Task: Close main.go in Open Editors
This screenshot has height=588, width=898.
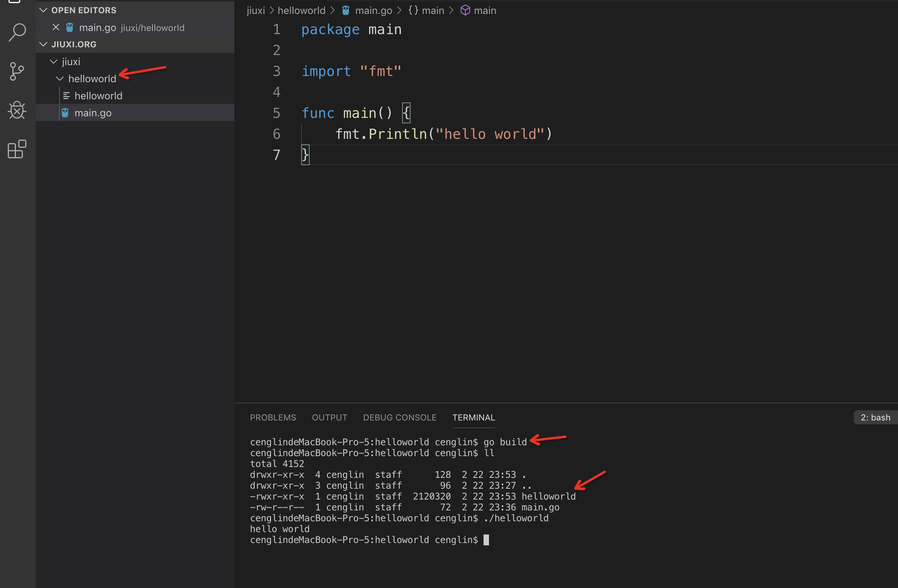Action: [x=56, y=28]
